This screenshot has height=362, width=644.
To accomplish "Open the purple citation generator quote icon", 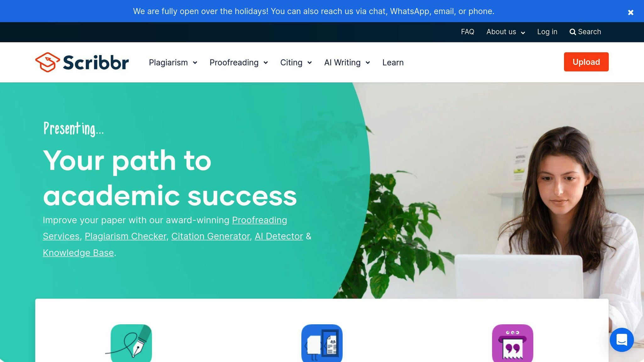I will [x=513, y=343].
